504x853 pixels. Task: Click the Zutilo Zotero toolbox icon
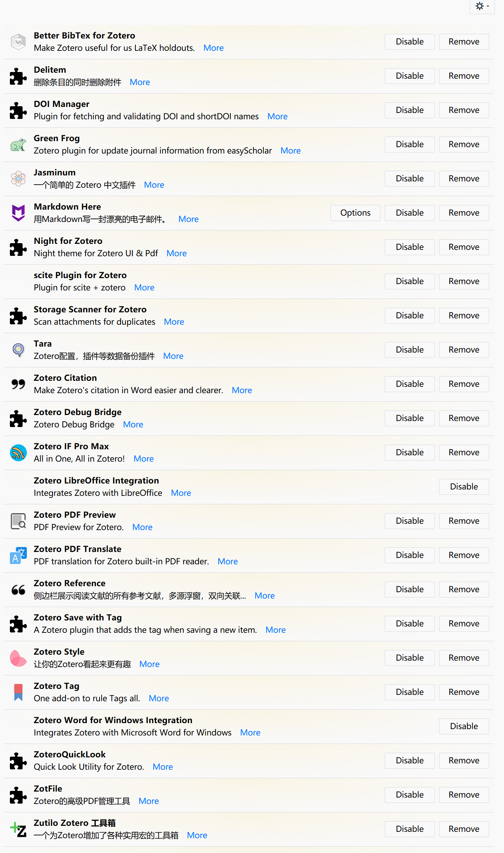point(18,829)
